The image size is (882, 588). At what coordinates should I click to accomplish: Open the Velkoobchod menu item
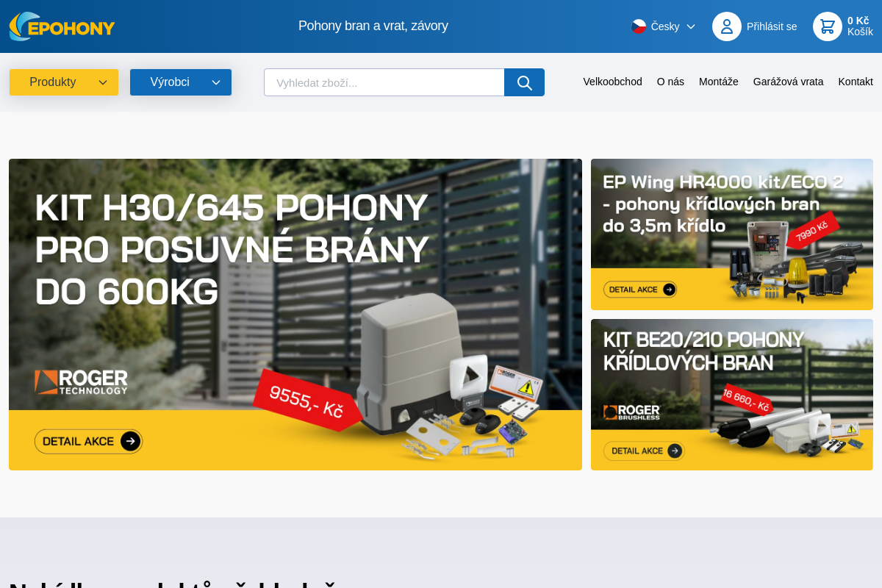(x=612, y=82)
